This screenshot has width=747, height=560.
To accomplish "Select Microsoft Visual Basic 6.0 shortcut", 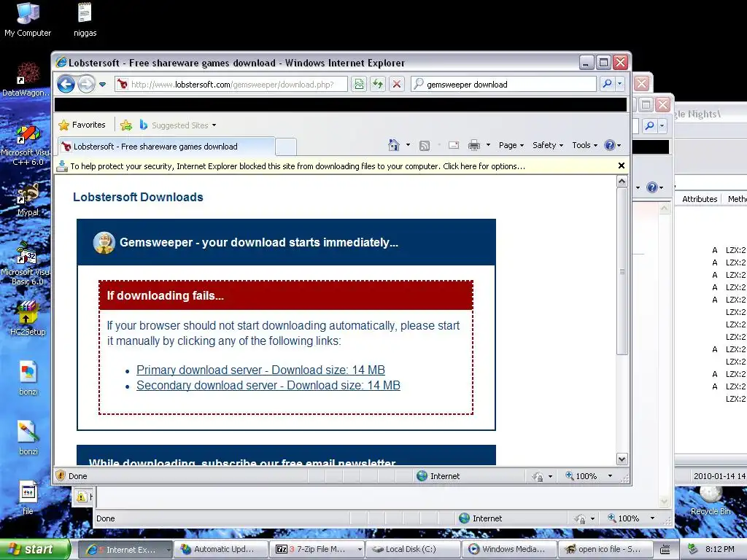I will tap(26, 264).
